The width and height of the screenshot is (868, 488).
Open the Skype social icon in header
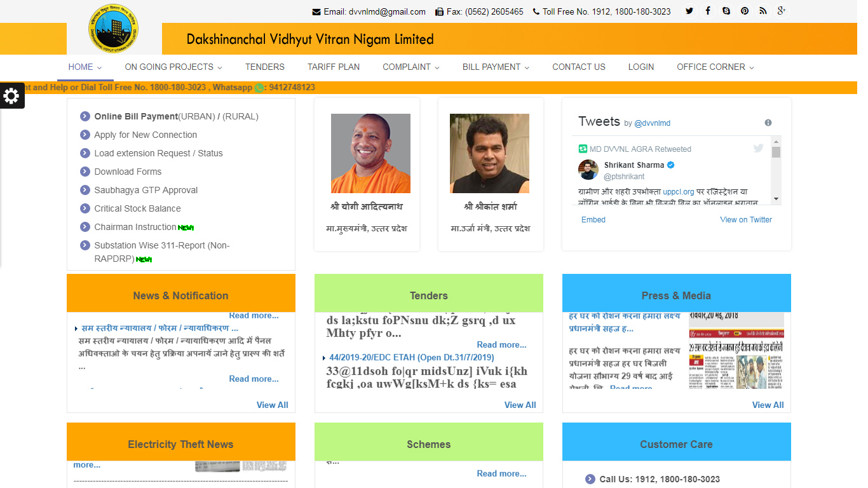[726, 11]
